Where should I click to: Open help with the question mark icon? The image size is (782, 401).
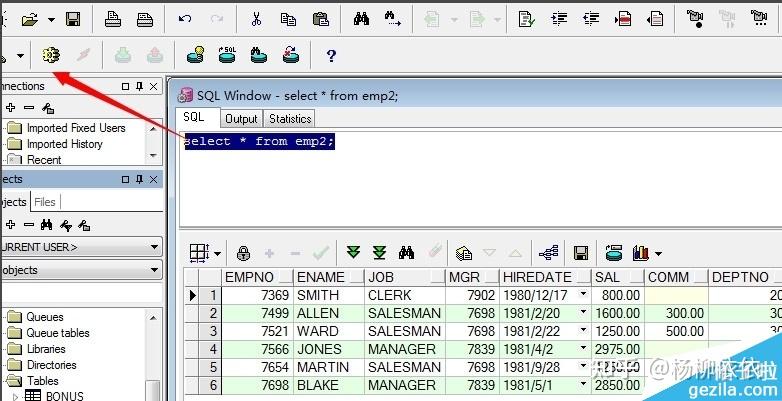[x=331, y=55]
